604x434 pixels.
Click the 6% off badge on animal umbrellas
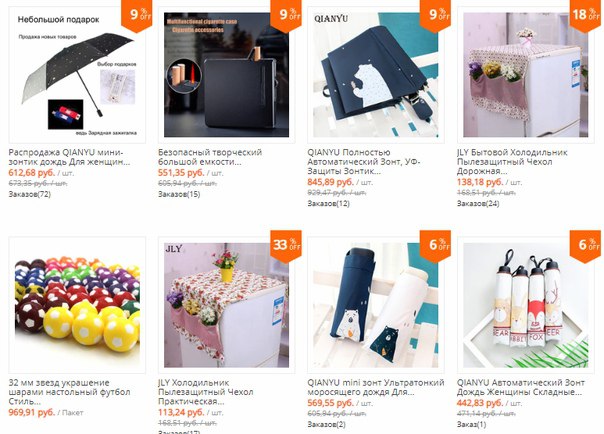(585, 245)
